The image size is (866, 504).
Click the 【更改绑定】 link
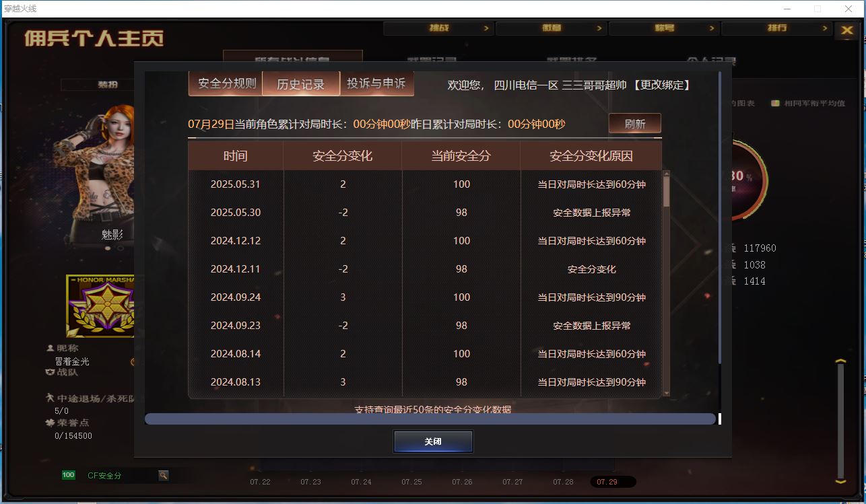click(x=661, y=85)
